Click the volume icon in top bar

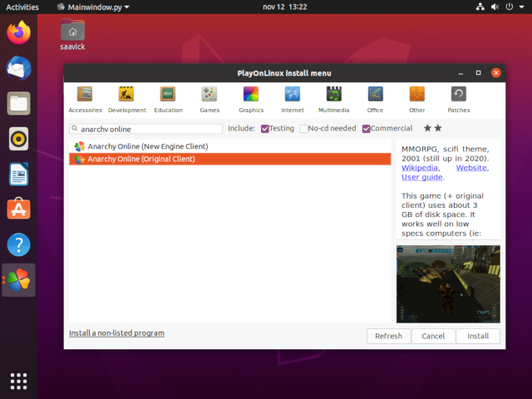click(x=495, y=7)
